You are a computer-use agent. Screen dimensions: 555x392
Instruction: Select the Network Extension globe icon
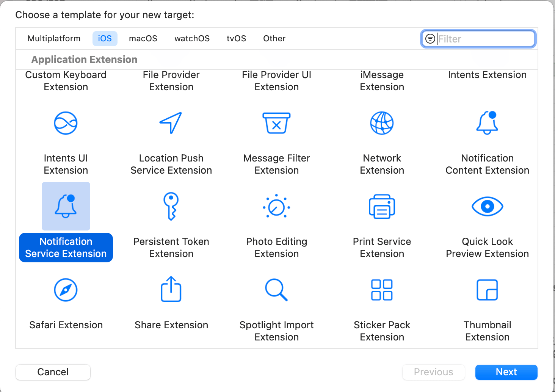pyautogui.click(x=382, y=123)
